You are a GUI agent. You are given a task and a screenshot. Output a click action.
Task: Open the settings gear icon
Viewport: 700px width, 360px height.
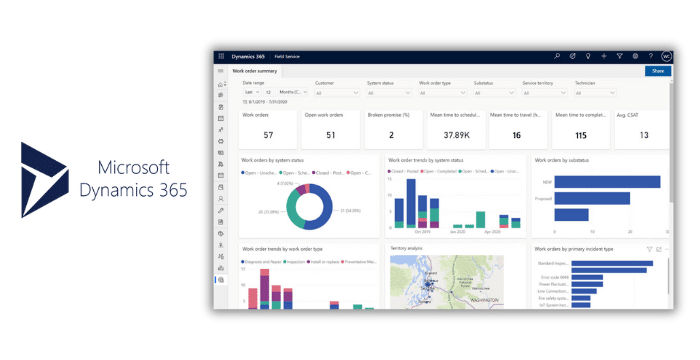tap(635, 56)
